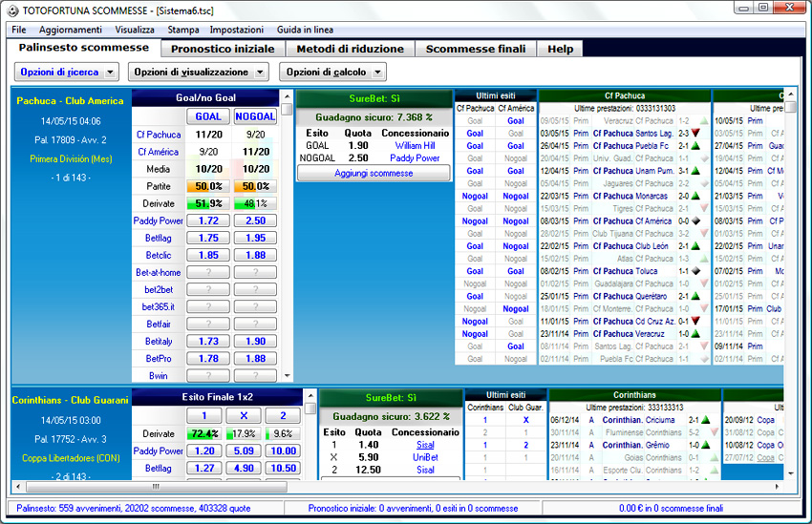
Task: Click the scroll-down arrow in Goal/no Goal odds panel
Action: click(x=287, y=376)
